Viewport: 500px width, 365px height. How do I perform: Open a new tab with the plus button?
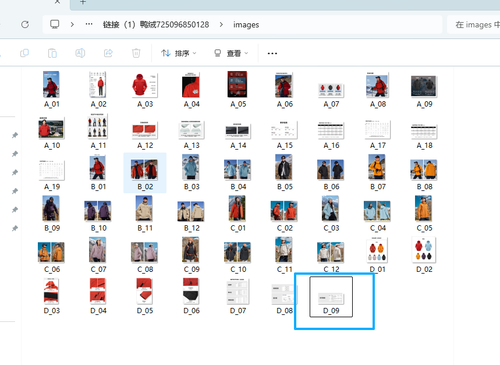(x=83, y=2)
